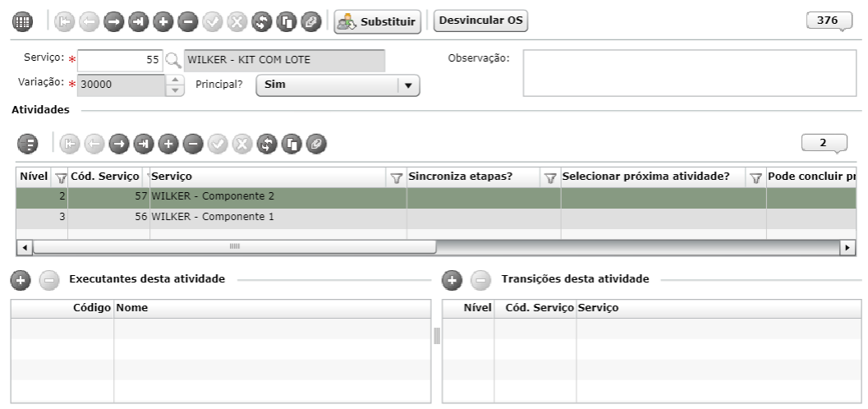The height and width of the screenshot is (409, 868).
Task: Go to first record in top toolbar
Action: tap(65, 22)
